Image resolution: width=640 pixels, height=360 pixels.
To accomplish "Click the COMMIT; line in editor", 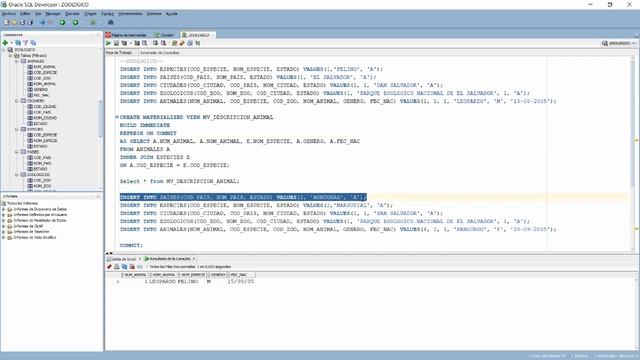I will (x=131, y=245).
